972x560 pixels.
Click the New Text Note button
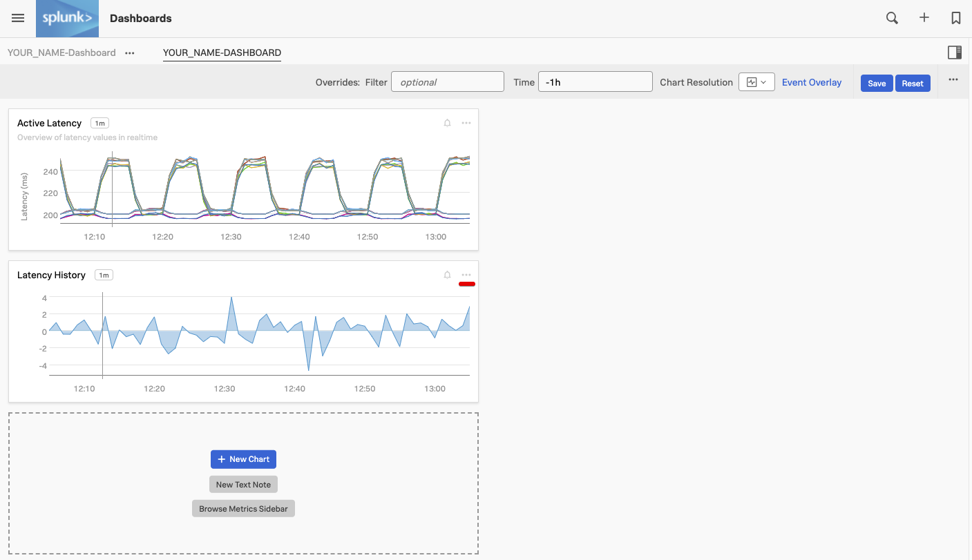click(243, 485)
